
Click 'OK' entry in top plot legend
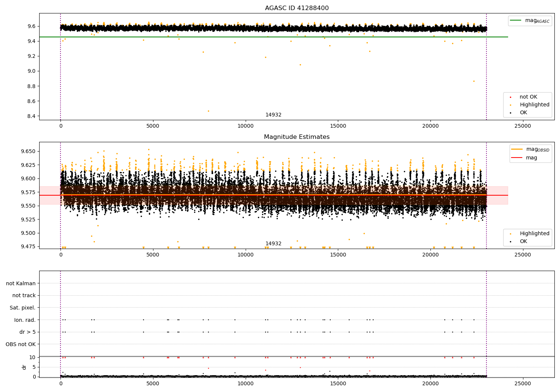(523, 113)
